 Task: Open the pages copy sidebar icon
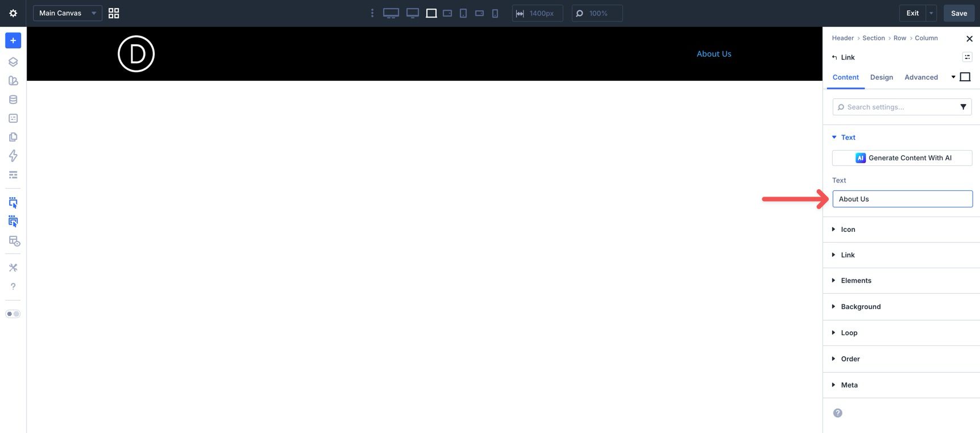click(x=13, y=137)
